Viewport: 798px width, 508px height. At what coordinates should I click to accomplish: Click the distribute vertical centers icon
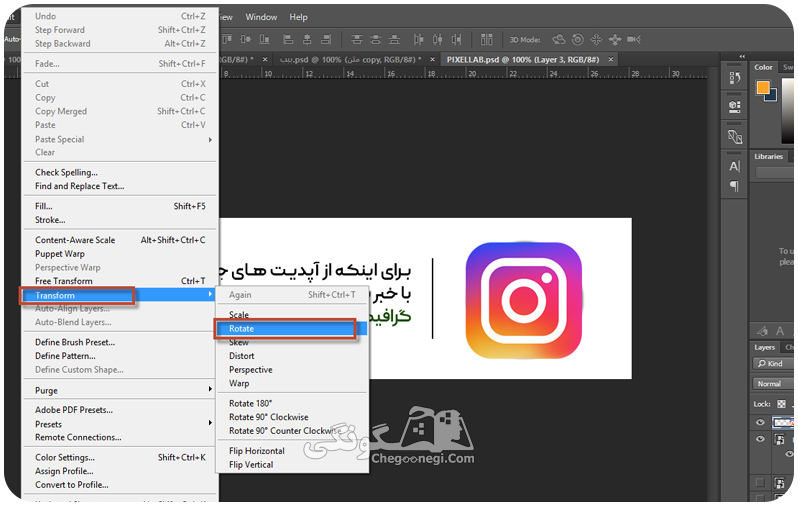376,39
